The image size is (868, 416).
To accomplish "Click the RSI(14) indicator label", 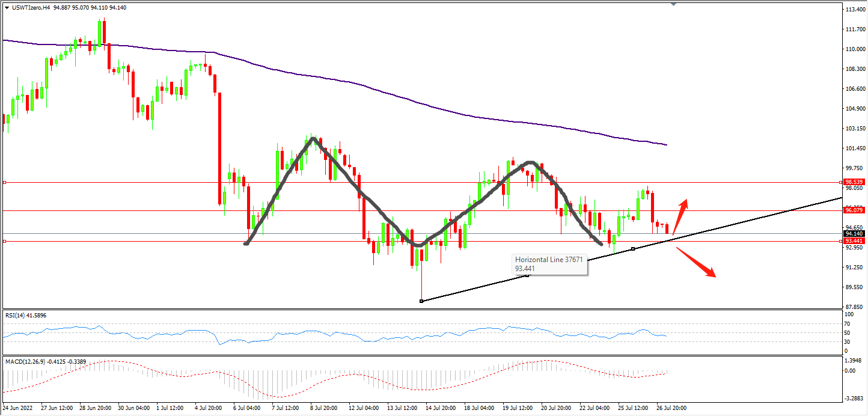I will pyautogui.click(x=26, y=315).
